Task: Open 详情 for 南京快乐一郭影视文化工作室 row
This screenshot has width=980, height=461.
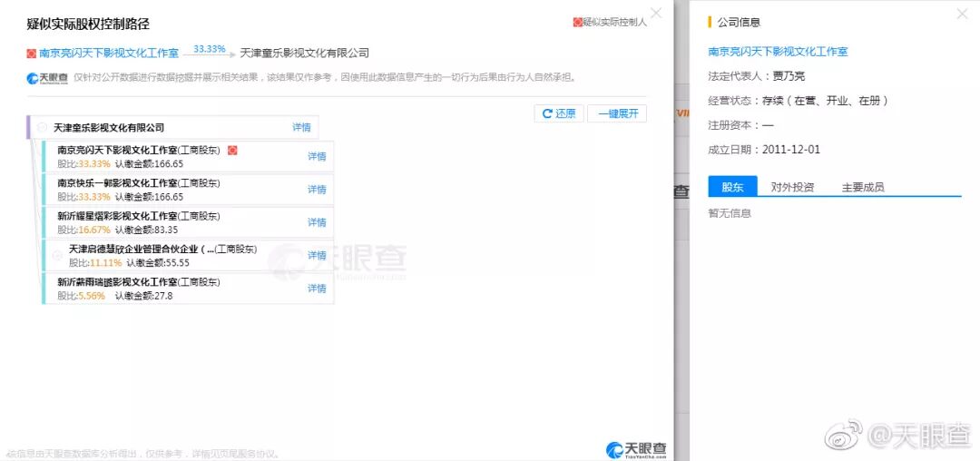Action: point(317,190)
